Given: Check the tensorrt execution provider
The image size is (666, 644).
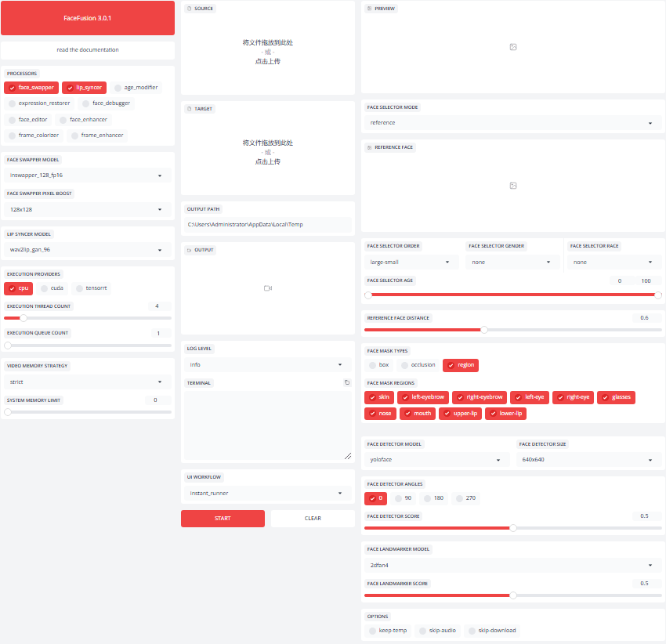Looking at the screenshot, I should 92,288.
